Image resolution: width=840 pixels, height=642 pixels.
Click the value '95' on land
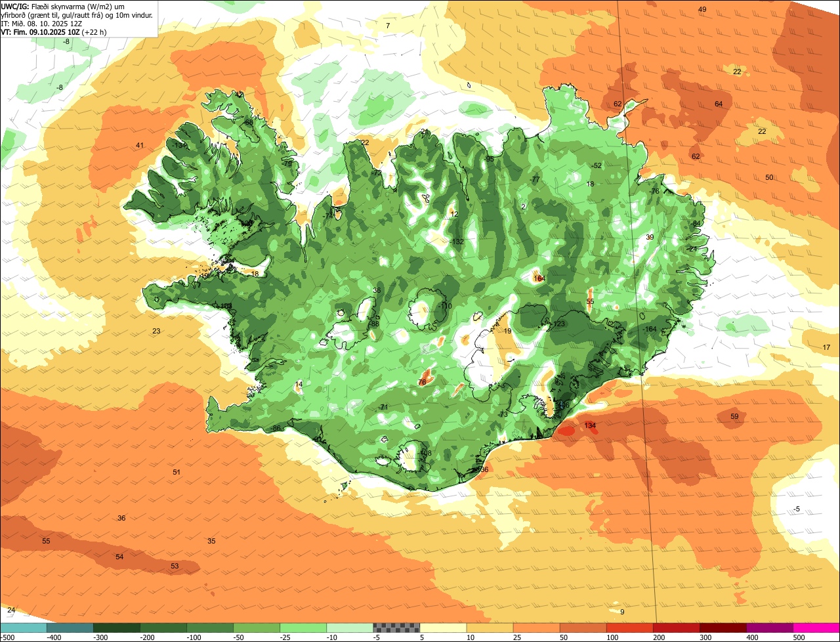[x=490, y=159]
